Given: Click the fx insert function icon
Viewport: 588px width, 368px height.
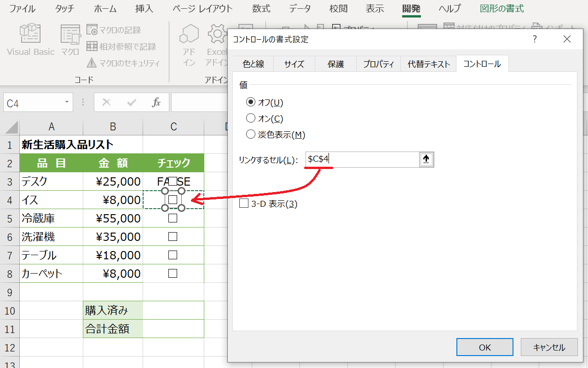Looking at the screenshot, I should coord(156,102).
